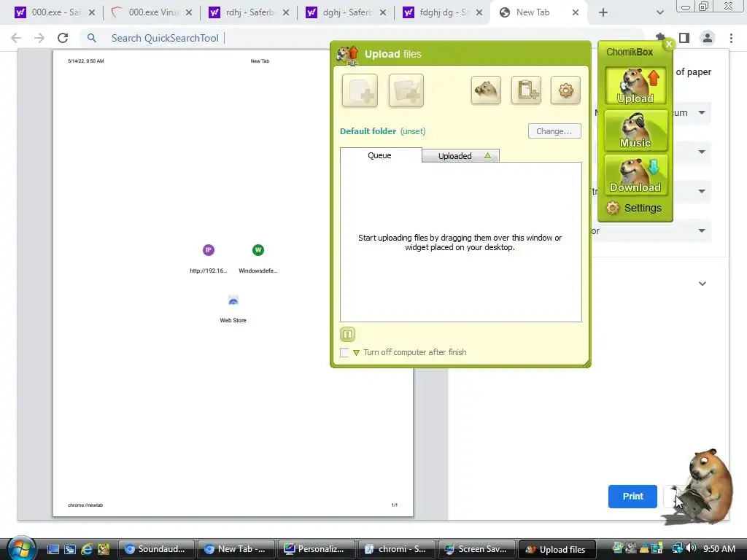Screen dimensions: 747x560
Task: Open the Music hamster button in ChomikBox
Action: 635,131
